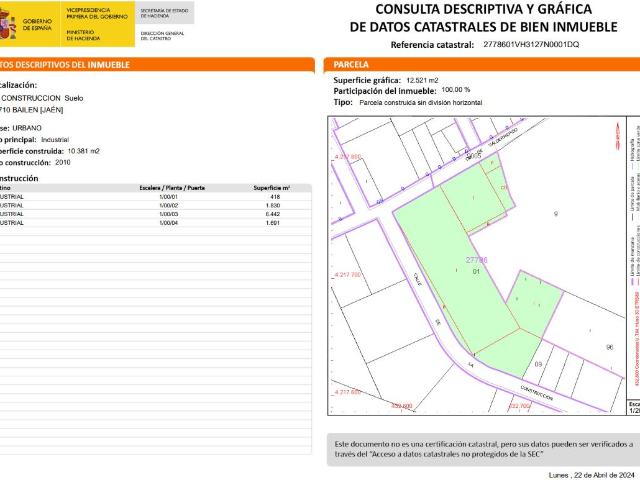
Task: Select the '1.830' surface cell
Action: pos(273,206)
